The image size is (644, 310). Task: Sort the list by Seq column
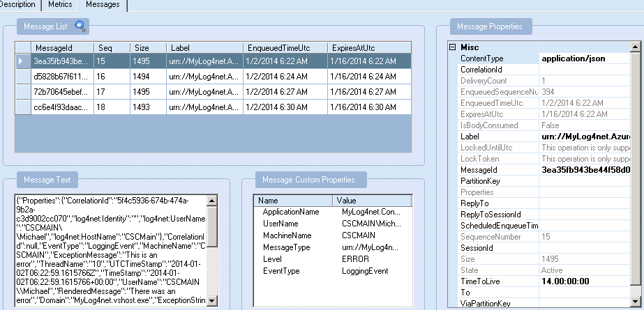point(112,47)
